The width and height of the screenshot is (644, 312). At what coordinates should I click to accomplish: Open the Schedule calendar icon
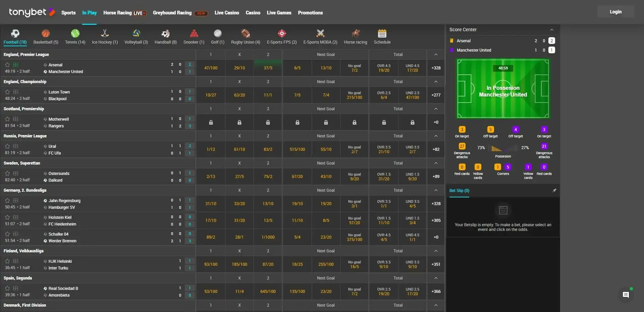pyautogui.click(x=382, y=34)
